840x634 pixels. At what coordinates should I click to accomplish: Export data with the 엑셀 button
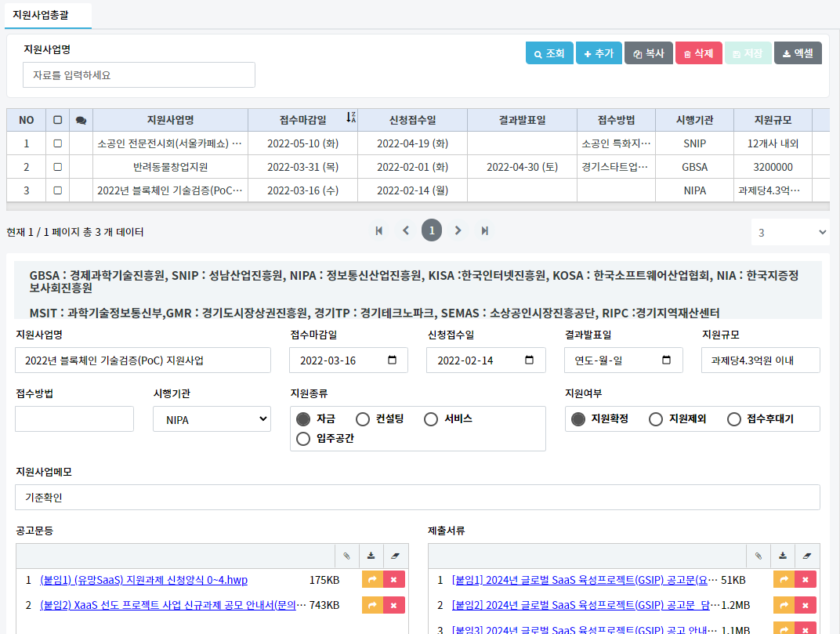click(798, 53)
